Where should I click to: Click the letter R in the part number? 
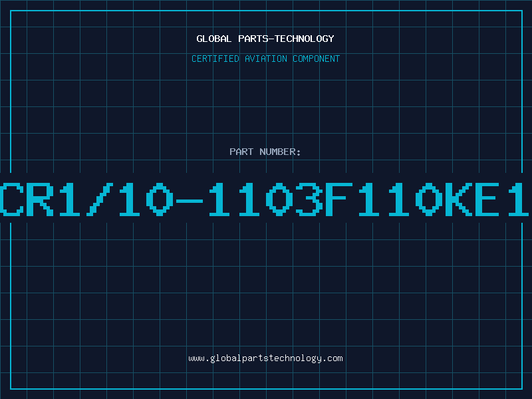pyautogui.click(x=40, y=199)
